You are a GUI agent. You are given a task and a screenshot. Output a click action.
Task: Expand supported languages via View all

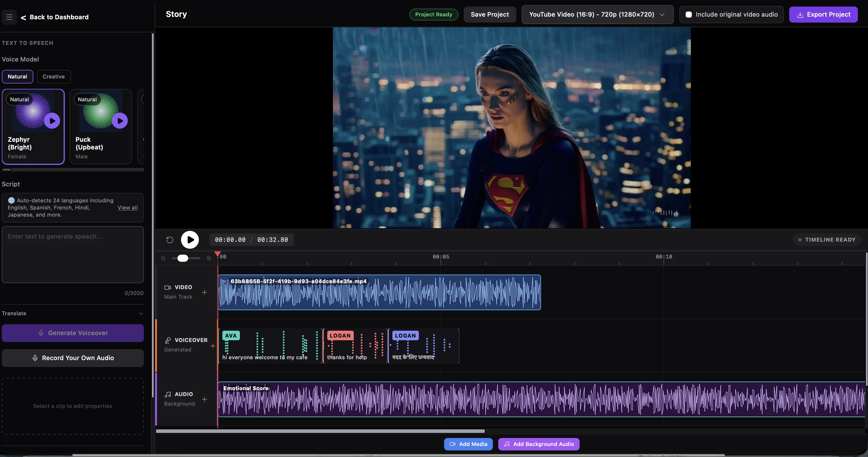(127, 208)
